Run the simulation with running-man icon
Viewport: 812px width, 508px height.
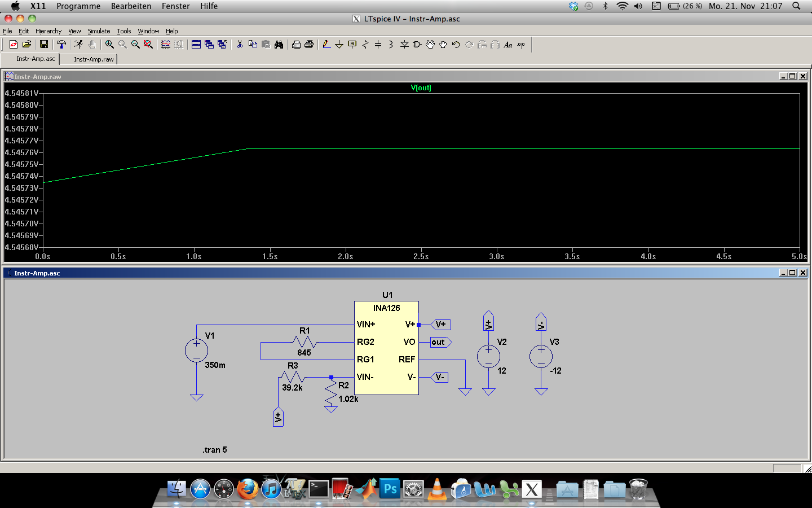point(78,45)
